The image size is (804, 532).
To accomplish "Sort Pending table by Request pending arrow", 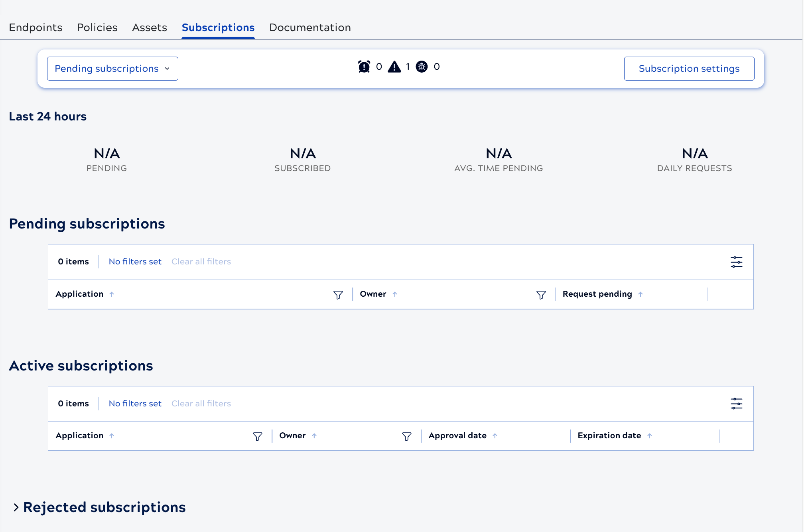I will pos(640,294).
